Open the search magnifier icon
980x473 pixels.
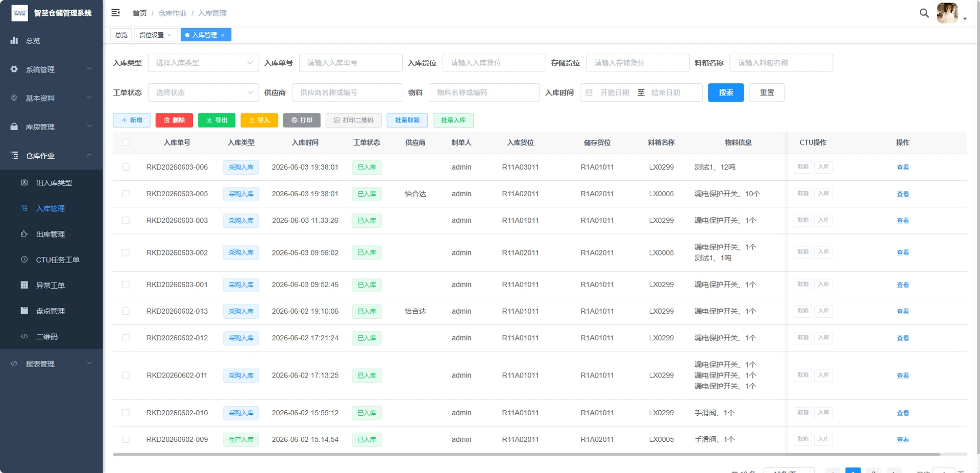(924, 13)
